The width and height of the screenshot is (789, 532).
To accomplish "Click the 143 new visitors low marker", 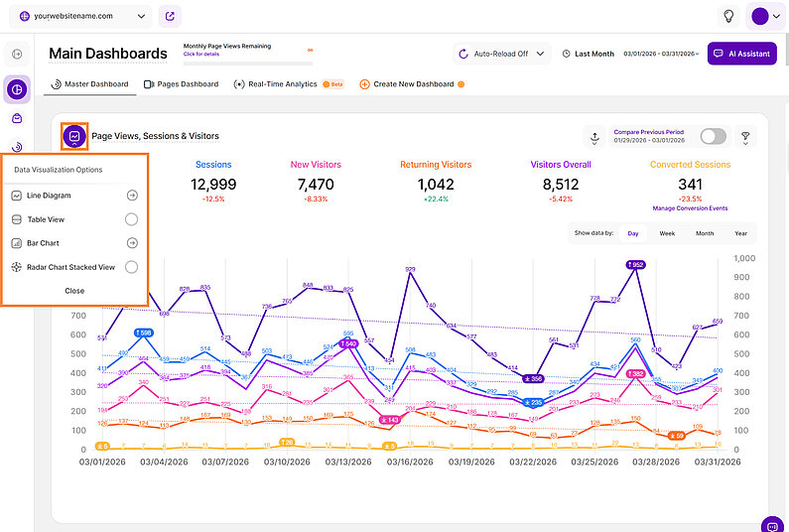I will pos(389,419).
